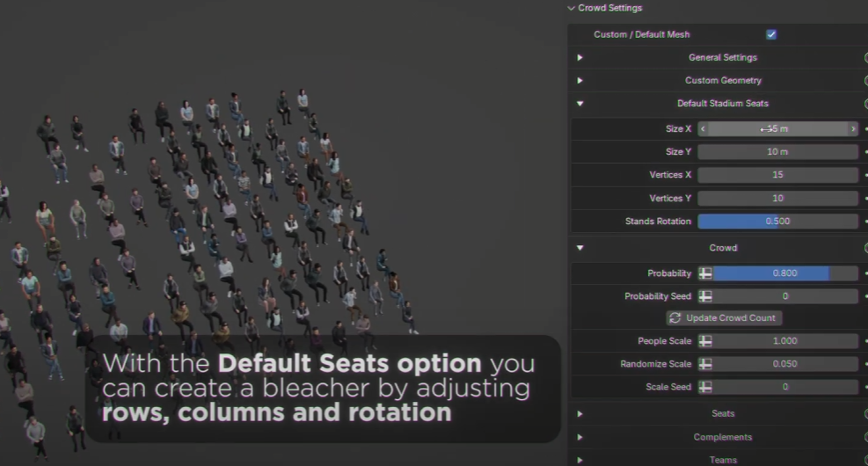868x466 pixels.
Task: Click the spreadsheet icon beside Scale Seed
Action: pos(705,387)
